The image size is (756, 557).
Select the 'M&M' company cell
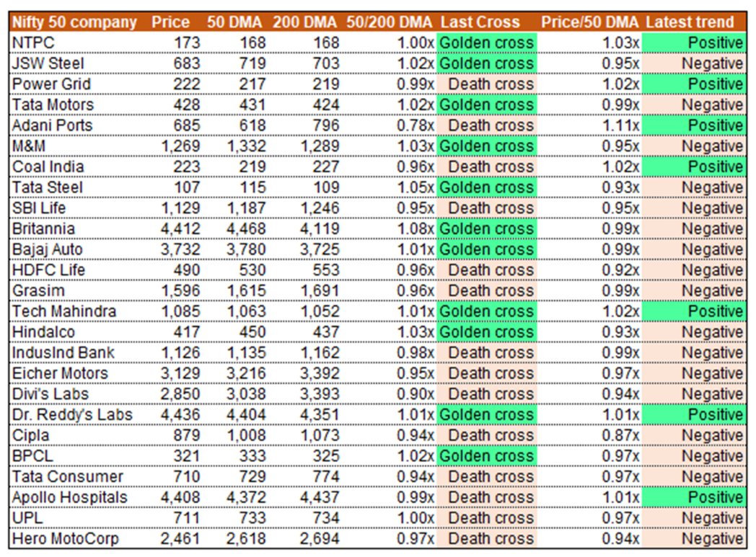pyautogui.click(x=28, y=146)
